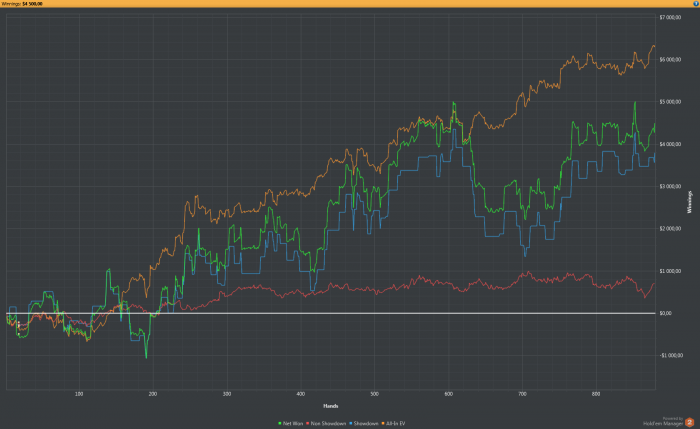Select the Net Won legend label
700x429 pixels.
click(x=293, y=423)
